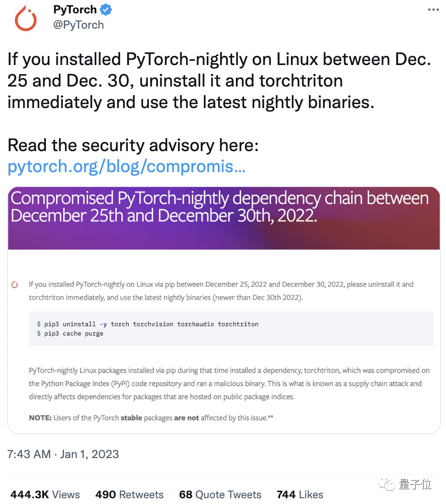Click the PyTorch flame logo avatar
Viewport: 446px width, 504px height.
pyautogui.click(x=25, y=18)
